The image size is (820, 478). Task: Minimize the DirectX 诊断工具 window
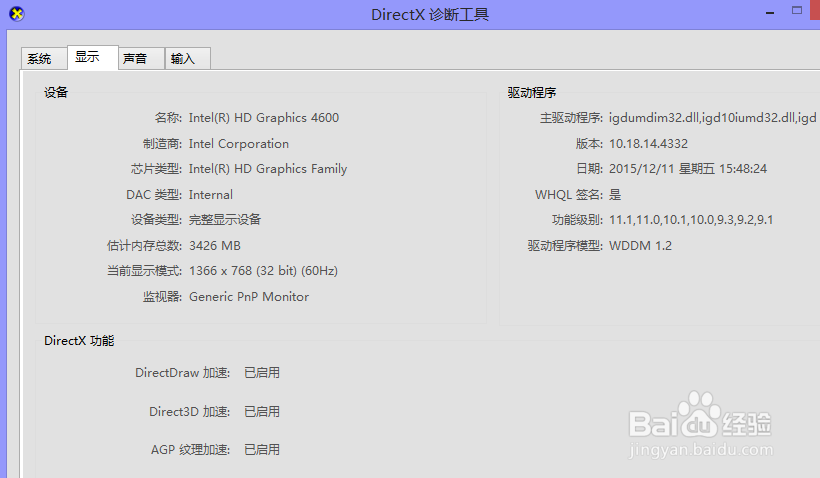pos(770,13)
